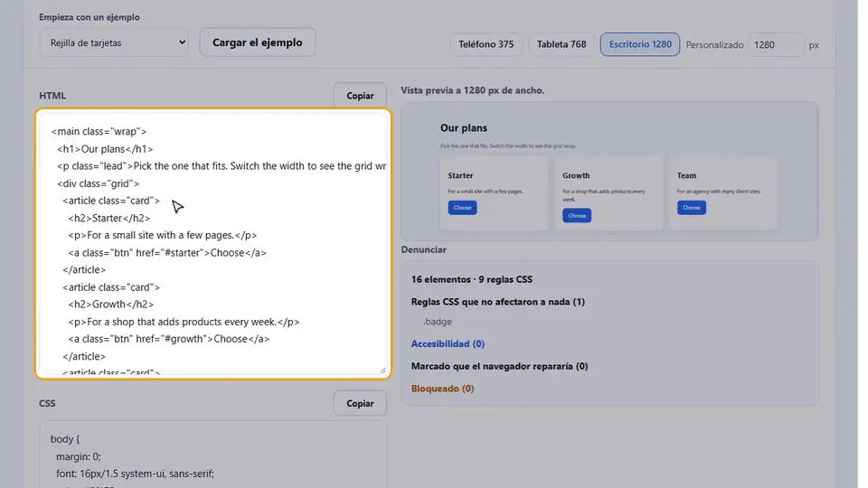
Task: Grab the HTML textarea resize handle
Action: coord(382,371)
